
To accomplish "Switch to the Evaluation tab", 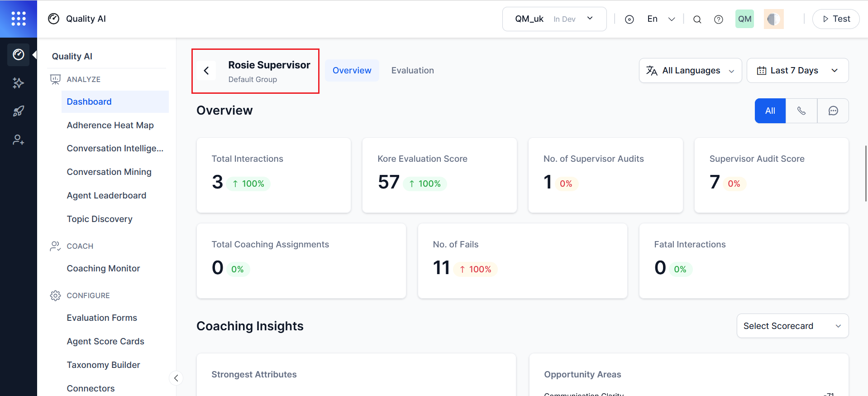I will point(412,70).
